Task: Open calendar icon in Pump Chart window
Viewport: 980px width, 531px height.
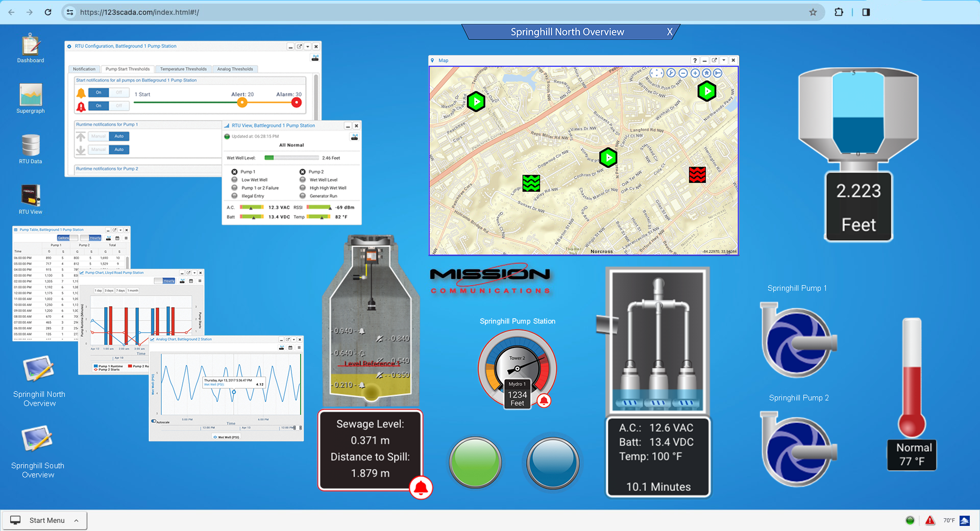Action: [x=191, y=281]
